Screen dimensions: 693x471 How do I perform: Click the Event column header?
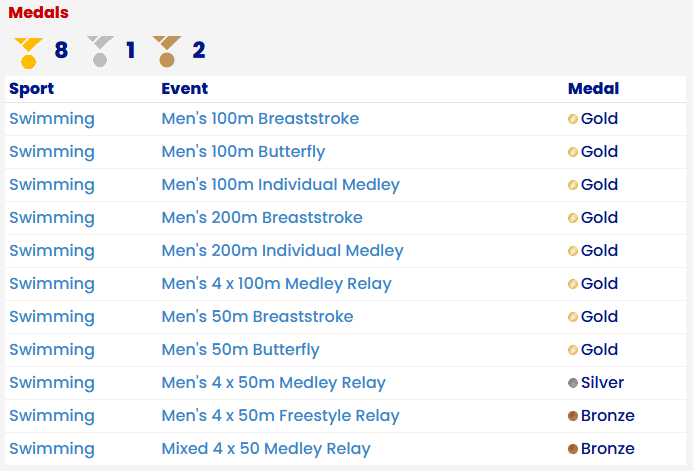185,88
